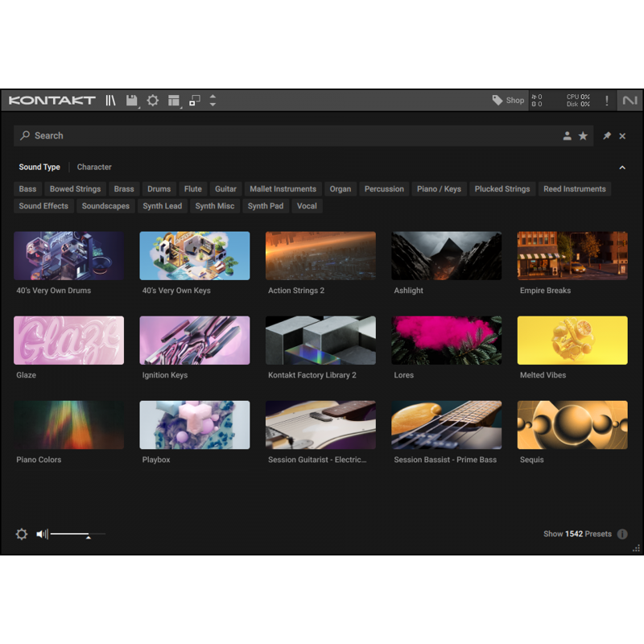Collapse the tag filter chevron
Image resolution: width=644 pixels, height=644 pixels.
tap(622, 167)
